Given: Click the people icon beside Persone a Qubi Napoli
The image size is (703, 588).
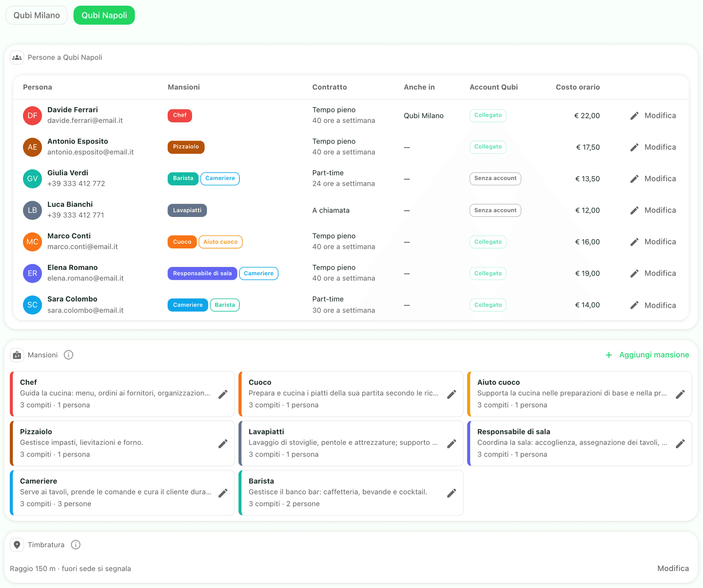Looking at the screenshot, I should click(x=17, y=58).
